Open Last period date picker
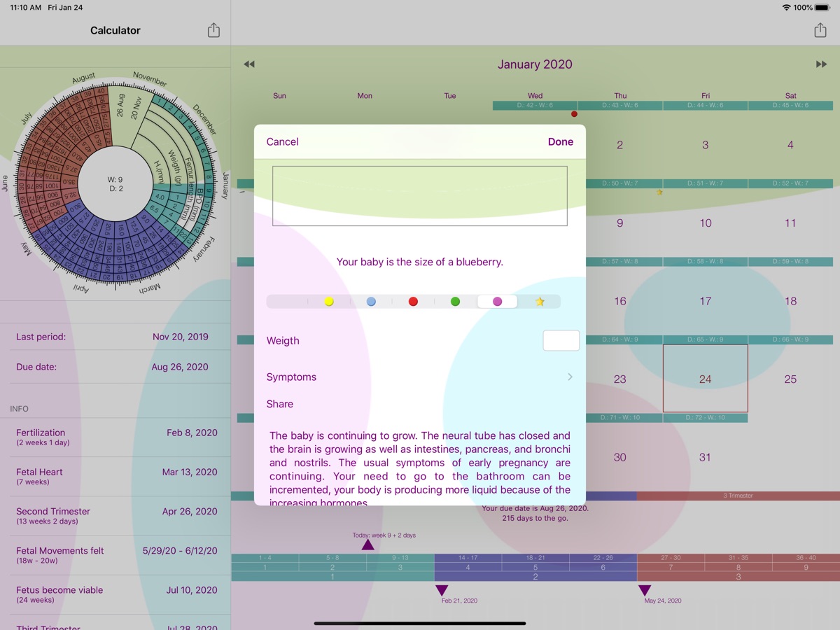Screen dimensions: 840x630 115,337
